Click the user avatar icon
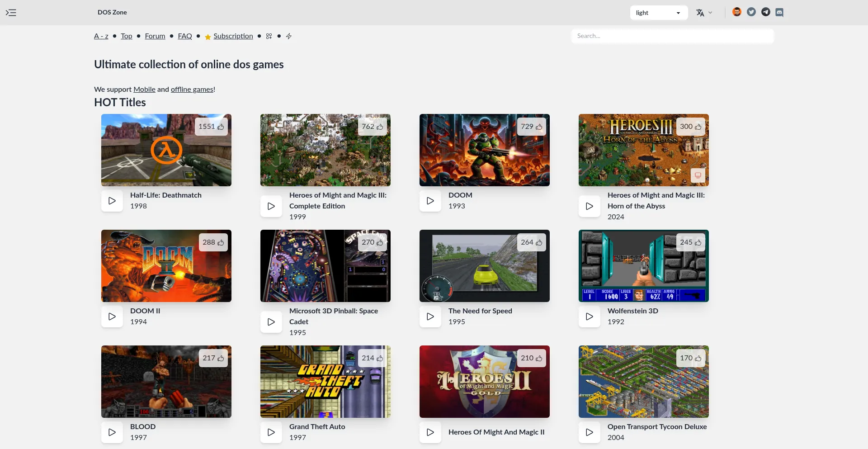The width and height of the screenshot is (868, 449). point(737,12)
